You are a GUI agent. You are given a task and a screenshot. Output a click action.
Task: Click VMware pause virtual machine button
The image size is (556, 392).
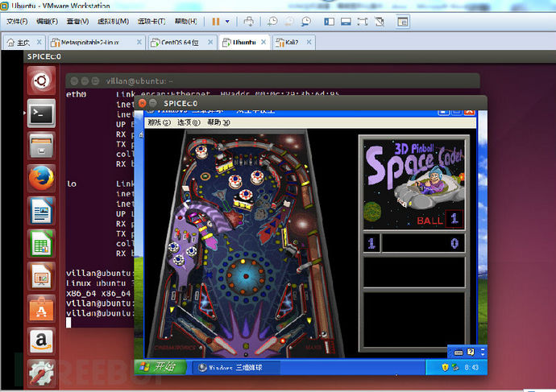(216, 22)
